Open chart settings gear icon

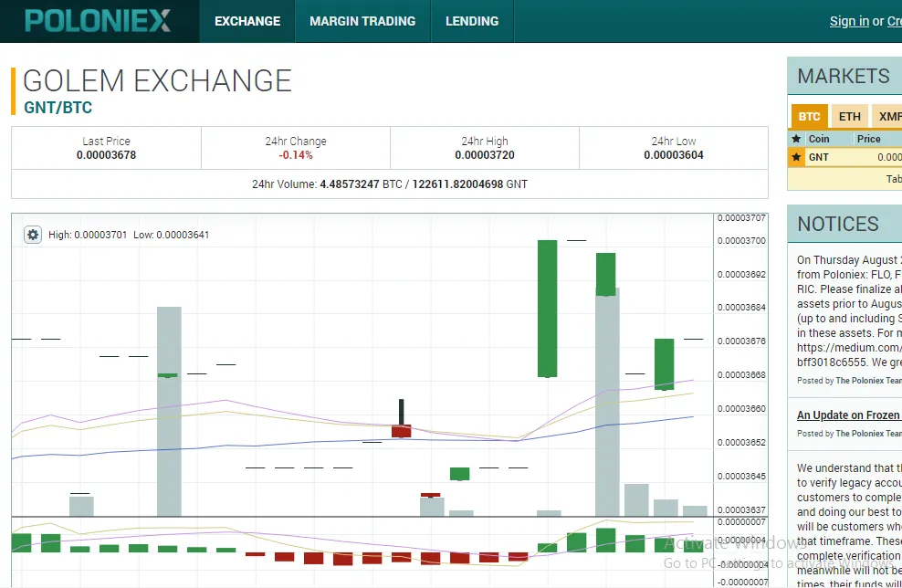pos(33,235)
